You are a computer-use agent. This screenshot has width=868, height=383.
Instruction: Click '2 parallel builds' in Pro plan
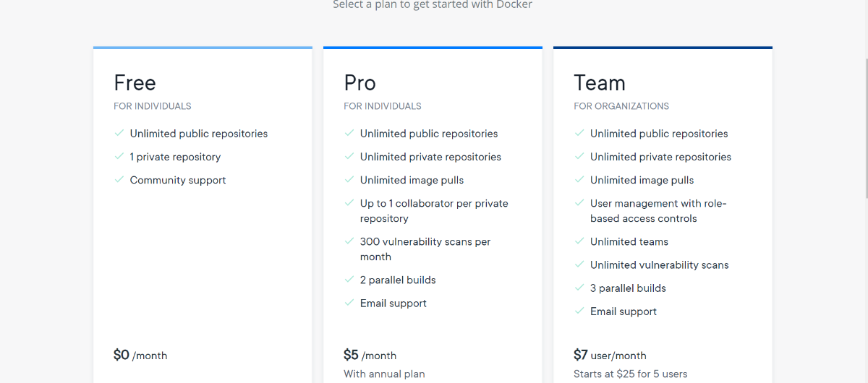pos(398,280)
